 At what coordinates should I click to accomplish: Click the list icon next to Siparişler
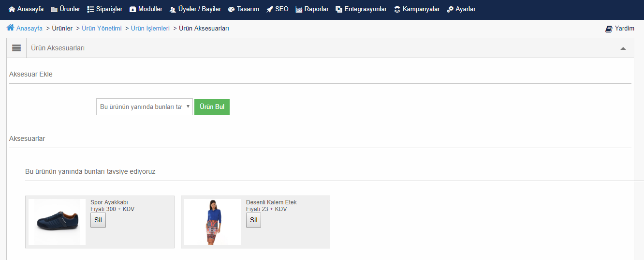pos(90,9)
